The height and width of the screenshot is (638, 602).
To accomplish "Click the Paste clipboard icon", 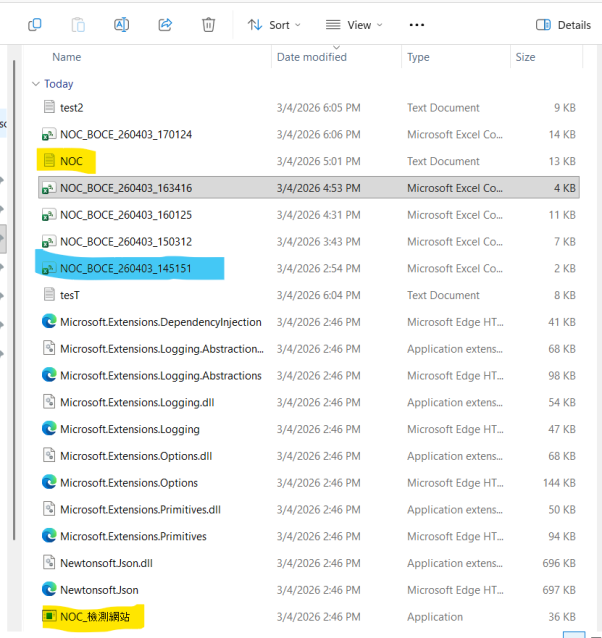I will pyautogui.click(x=79, y=25).
